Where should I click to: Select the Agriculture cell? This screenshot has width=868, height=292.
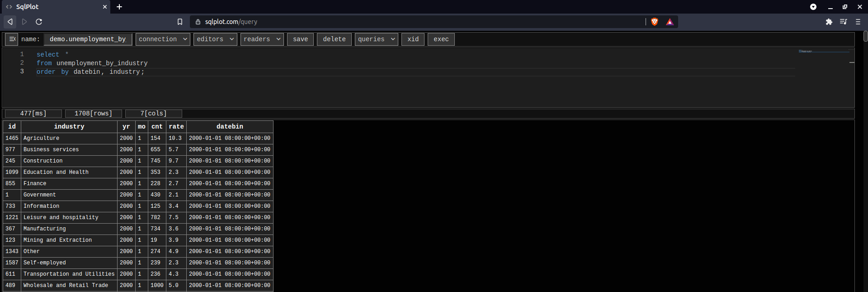click(69, 138)
